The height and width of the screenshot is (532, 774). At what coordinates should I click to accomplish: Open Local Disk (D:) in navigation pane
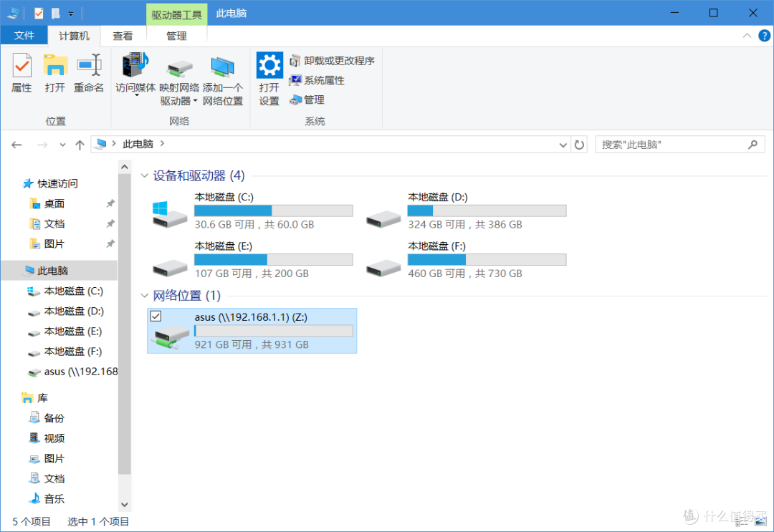coord(65,311)
